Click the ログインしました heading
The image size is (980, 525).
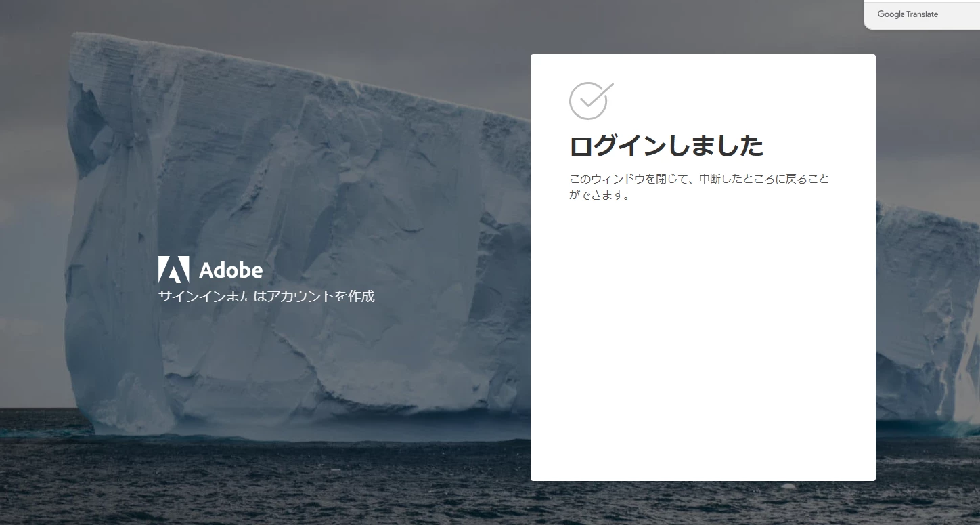667,146
